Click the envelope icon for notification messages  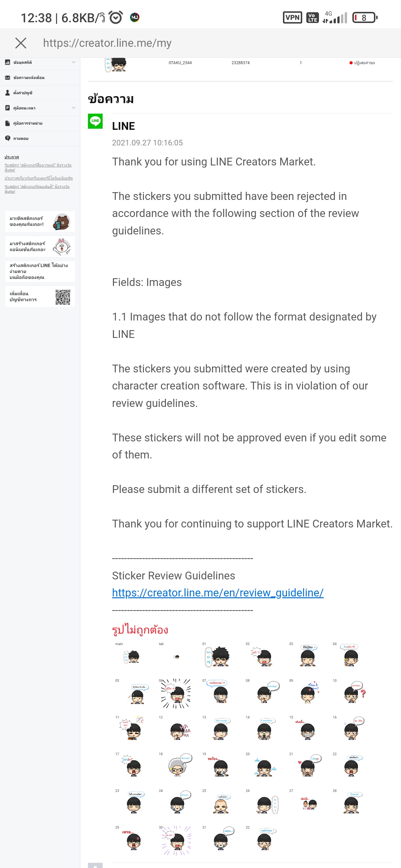tap(7, 78)
